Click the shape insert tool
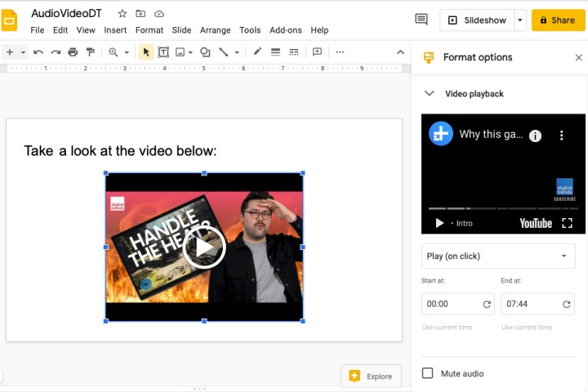588x392 pixels. pyautogui.click(x=205, y=52)
